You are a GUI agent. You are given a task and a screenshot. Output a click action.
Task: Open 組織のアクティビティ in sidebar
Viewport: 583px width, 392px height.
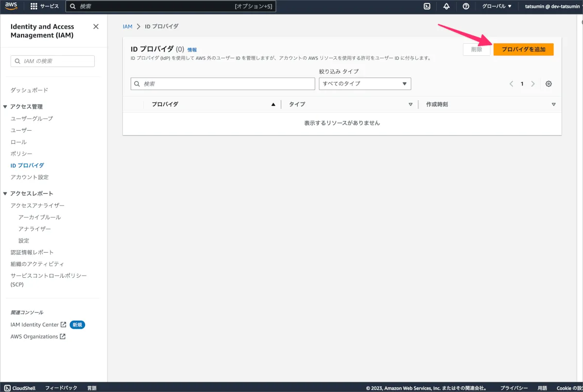pos(37,264)
